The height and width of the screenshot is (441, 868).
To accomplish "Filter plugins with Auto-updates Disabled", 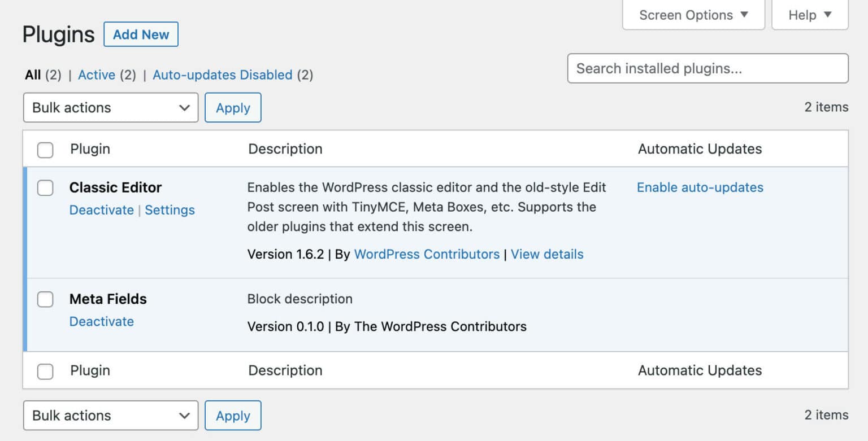I will [223, 75].
